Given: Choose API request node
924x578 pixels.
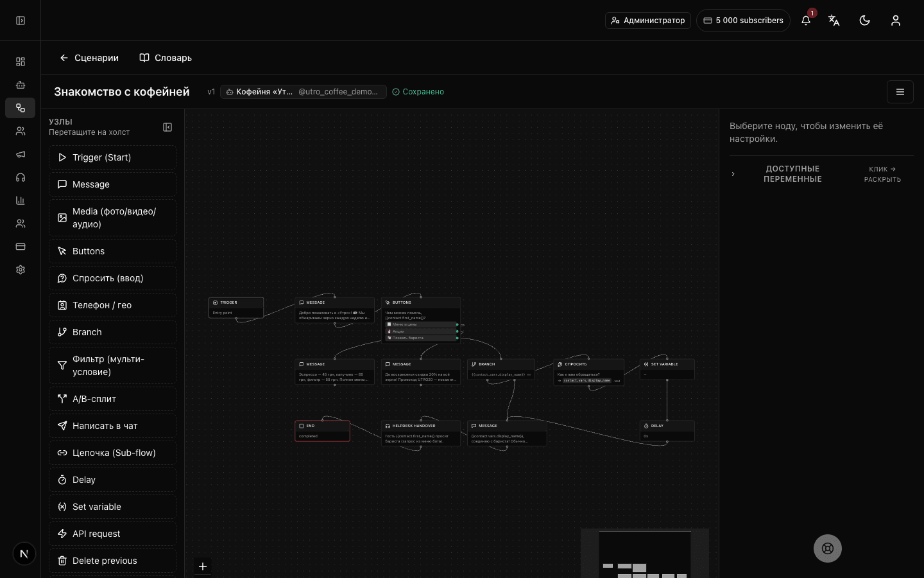Looking at the screenshot, I should point(113,534).
